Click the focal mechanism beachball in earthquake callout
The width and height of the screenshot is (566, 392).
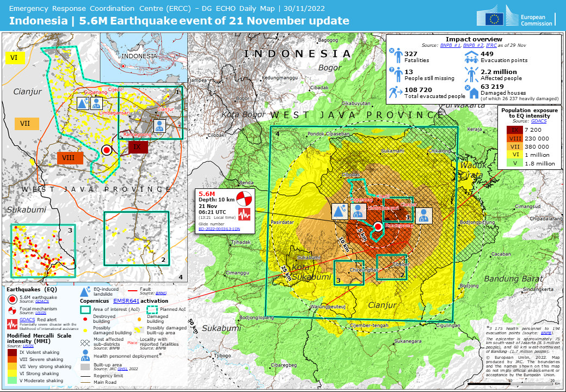(x=245, y=198)
